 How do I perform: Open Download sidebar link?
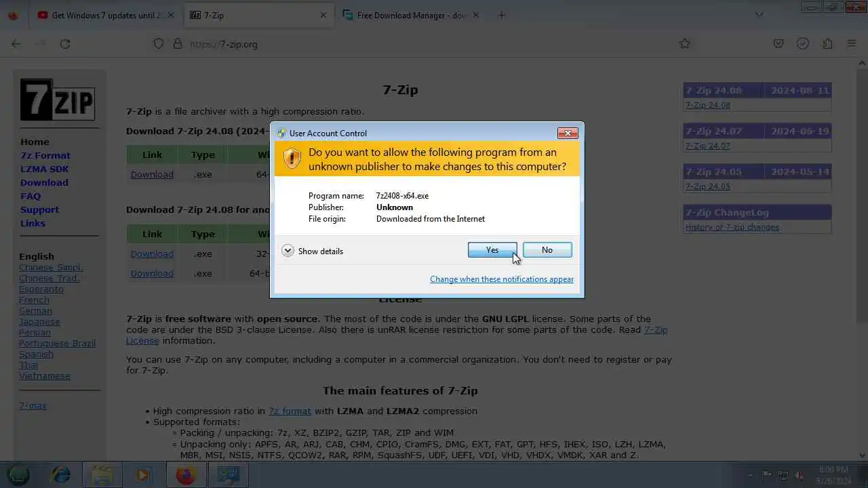click(44, 182)
